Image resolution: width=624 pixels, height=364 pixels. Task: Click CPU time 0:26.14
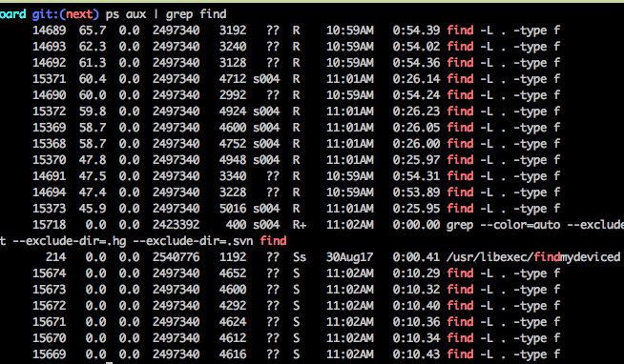pos(416,79)
